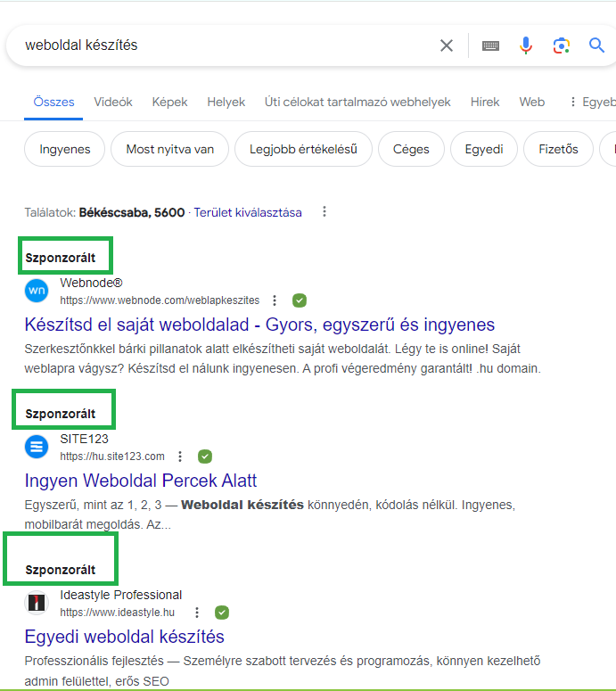
Task: Click the SITE123 favicon icon
Action: click(x=37, y=447)
